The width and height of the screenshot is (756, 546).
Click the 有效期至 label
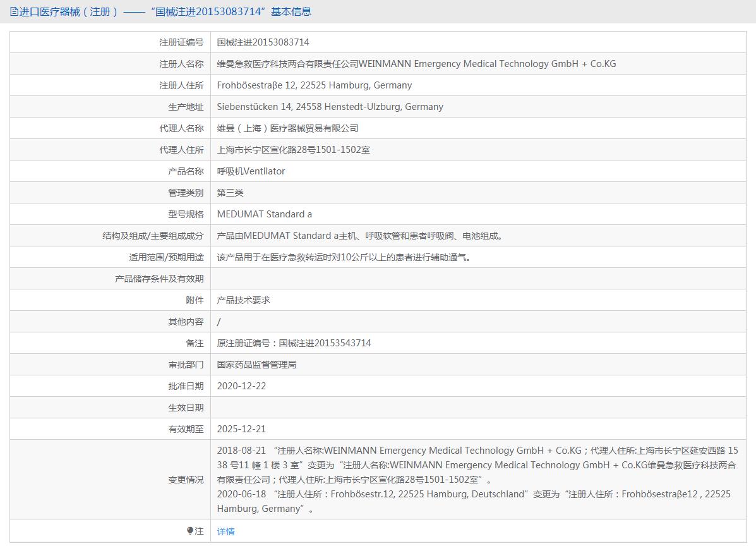click(x=186, y=429)
